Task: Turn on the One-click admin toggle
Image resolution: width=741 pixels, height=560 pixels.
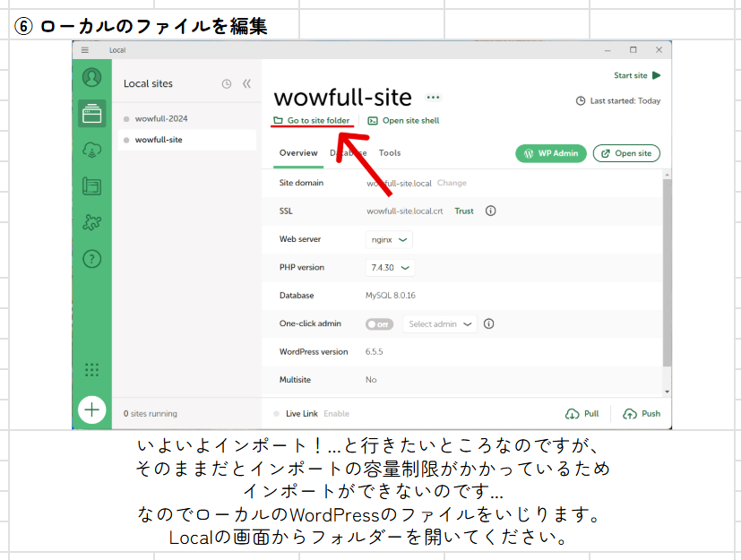Action: point(379,323)
